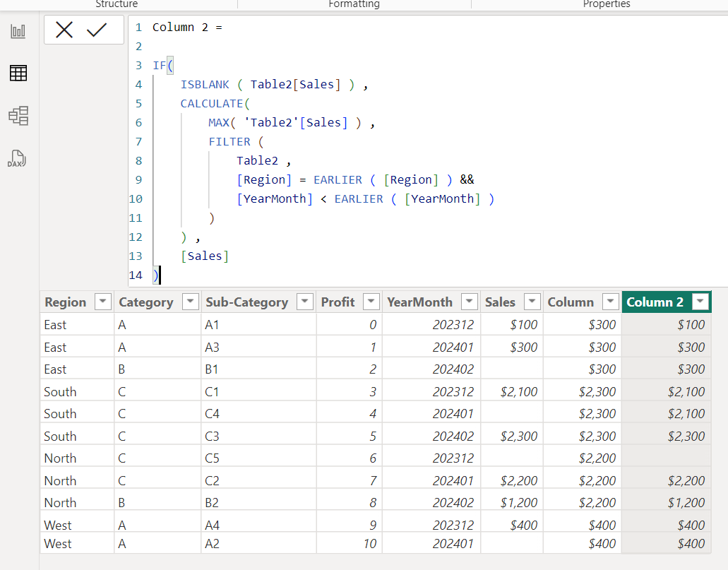The image size is (728, 570).
Task: Open Column 2 filter dropdown
Action: pyautogui.click(x=700, y=302)
